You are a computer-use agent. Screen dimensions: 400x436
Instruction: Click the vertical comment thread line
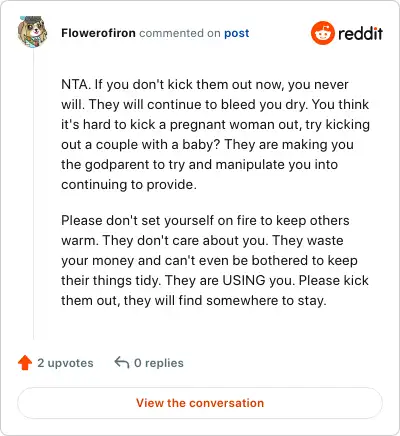[x=33, y=193]
